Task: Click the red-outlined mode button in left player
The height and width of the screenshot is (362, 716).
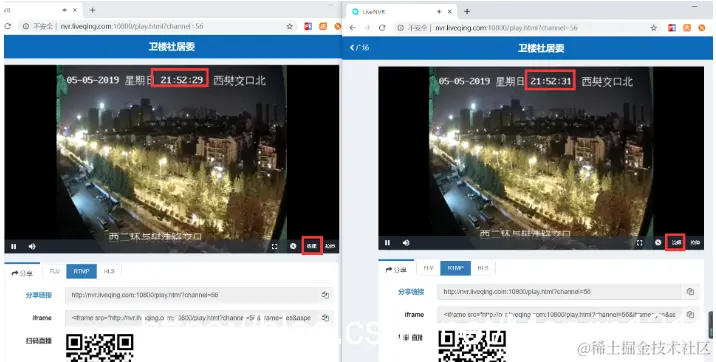Action: tap(312, 246)
